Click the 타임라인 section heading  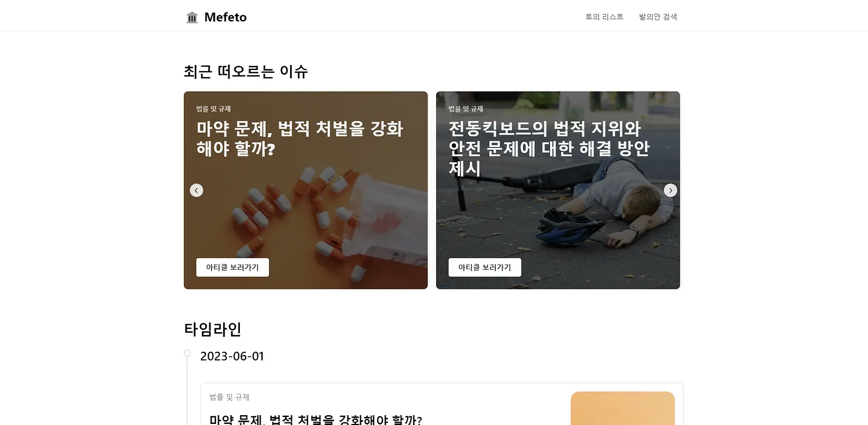213,329
